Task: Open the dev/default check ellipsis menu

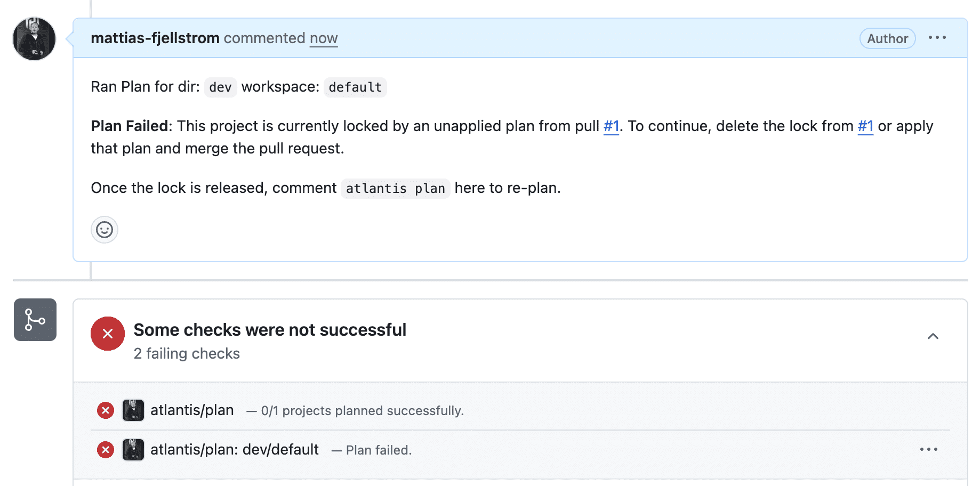Action: [x=928, y=450]
